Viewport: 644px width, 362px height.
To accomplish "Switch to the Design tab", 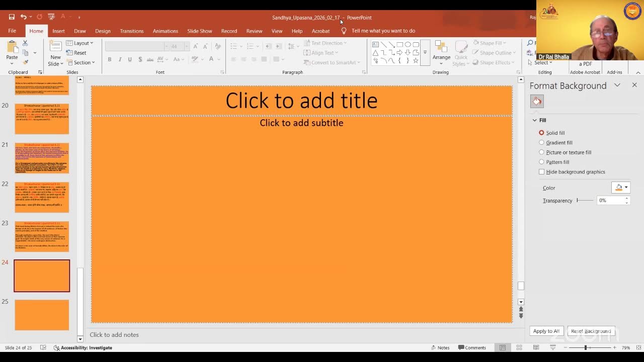I will pyautogui.click(x=103, y=31).
